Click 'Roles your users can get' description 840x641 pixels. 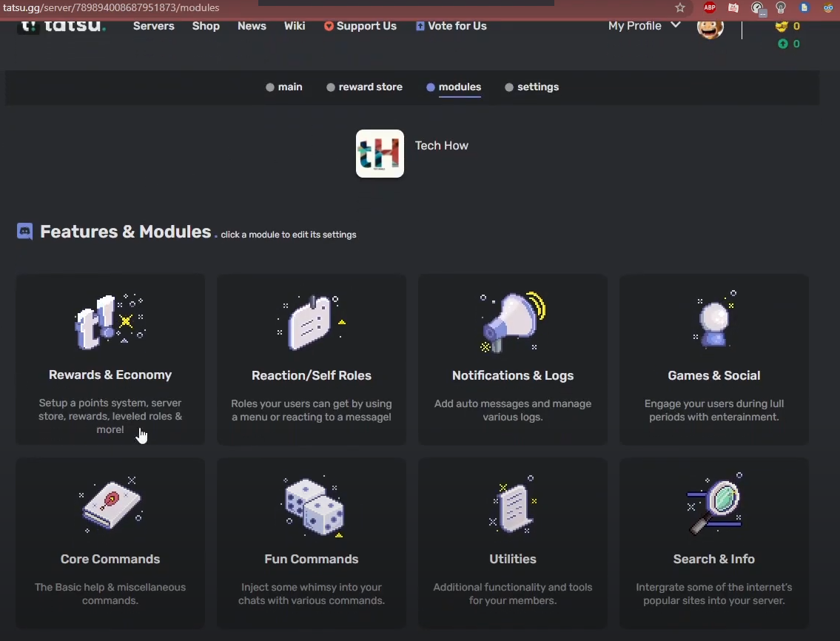(x=312, y=410)
